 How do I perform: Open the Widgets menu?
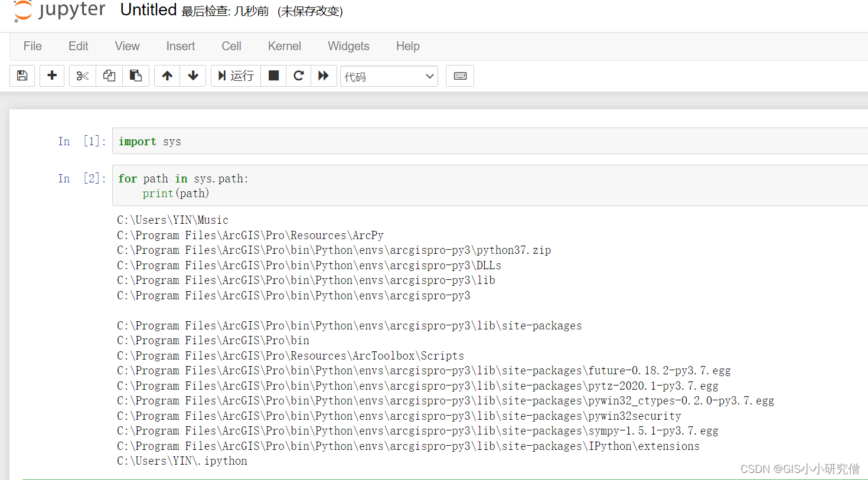click(x=348, y=46)
